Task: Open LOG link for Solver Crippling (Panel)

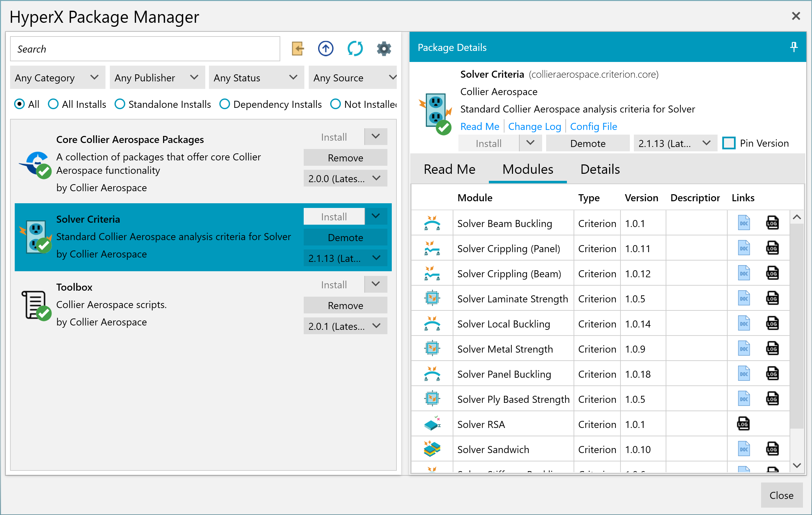Action: click(x=772, y=248)
